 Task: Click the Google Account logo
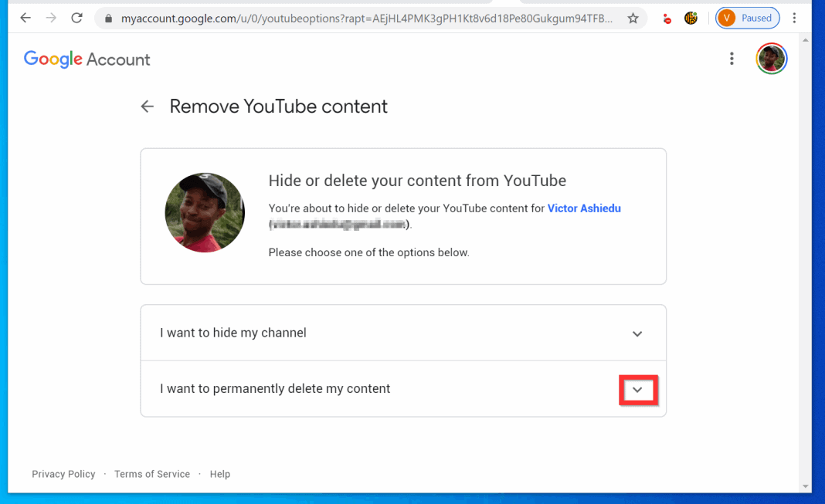pos(87,59)
